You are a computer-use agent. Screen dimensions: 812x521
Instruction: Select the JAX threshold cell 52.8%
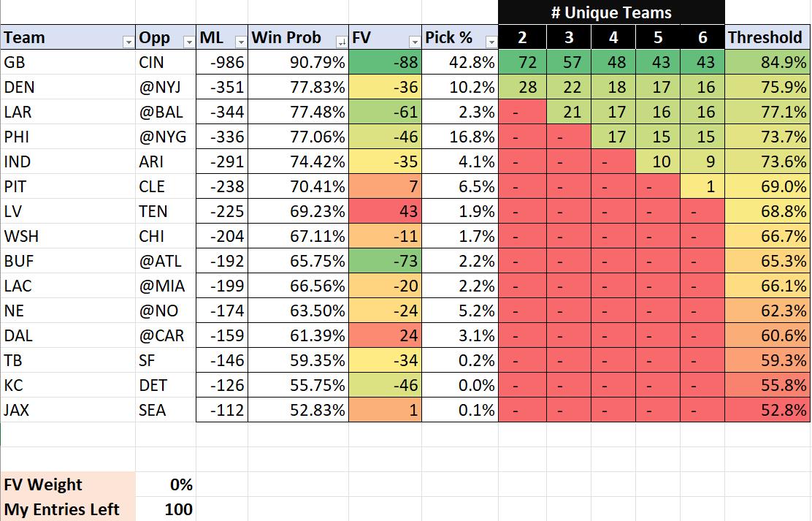(767, 410)
